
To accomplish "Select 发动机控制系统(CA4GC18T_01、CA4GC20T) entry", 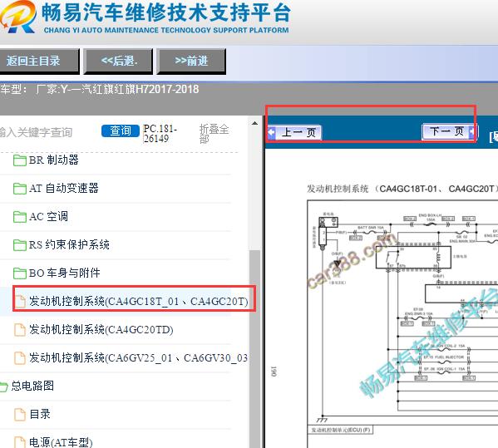I will [139, 302].
